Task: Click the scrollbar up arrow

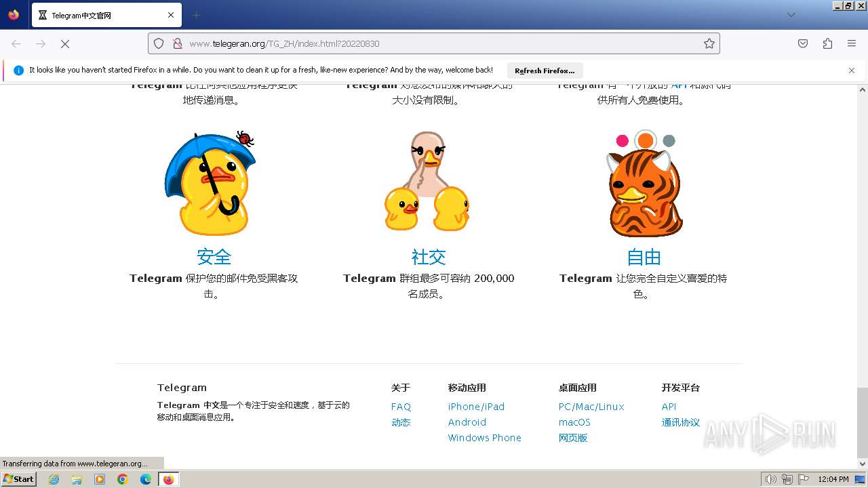Action: coord(862,89)
